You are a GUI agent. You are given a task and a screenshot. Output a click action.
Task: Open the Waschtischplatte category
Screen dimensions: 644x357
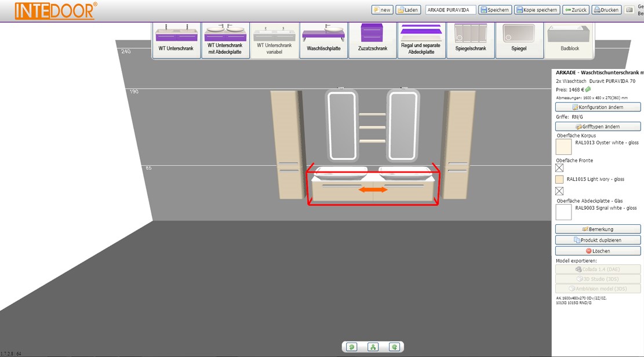coord(323,40)
